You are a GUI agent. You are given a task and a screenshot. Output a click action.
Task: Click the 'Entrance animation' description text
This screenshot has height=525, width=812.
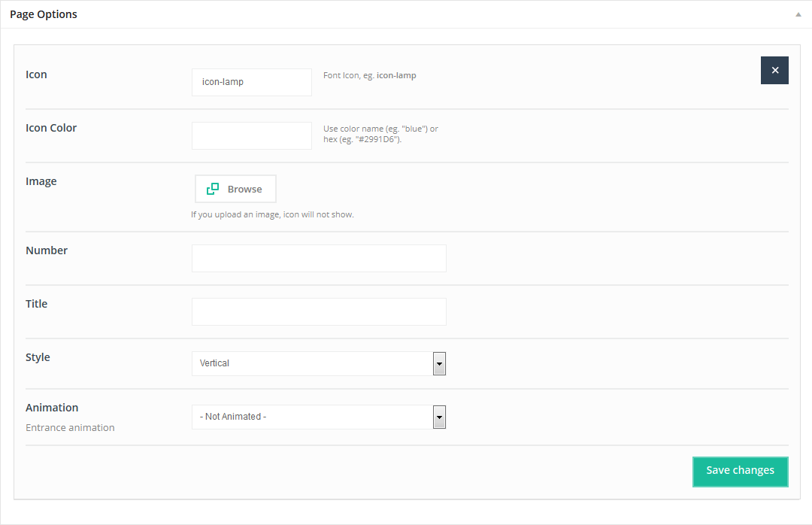(x=70, y=427)
